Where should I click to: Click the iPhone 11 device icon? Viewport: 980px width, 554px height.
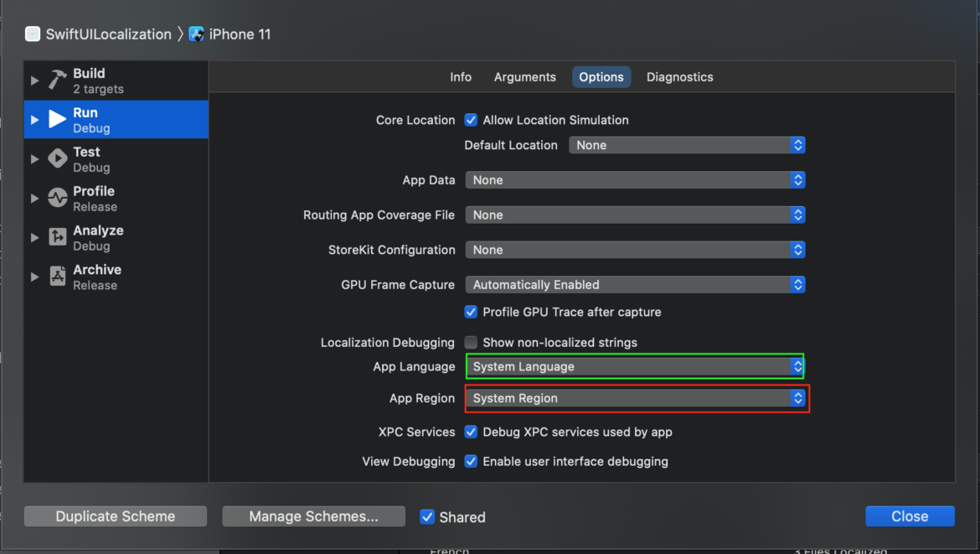[197, 34]
